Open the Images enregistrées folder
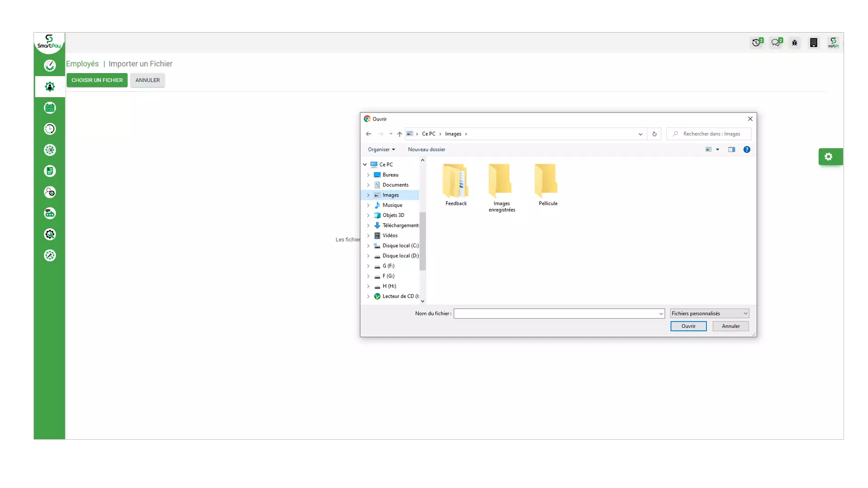This screenshot has height=488, width=868. pyautogui.click(x=502, y=188)
